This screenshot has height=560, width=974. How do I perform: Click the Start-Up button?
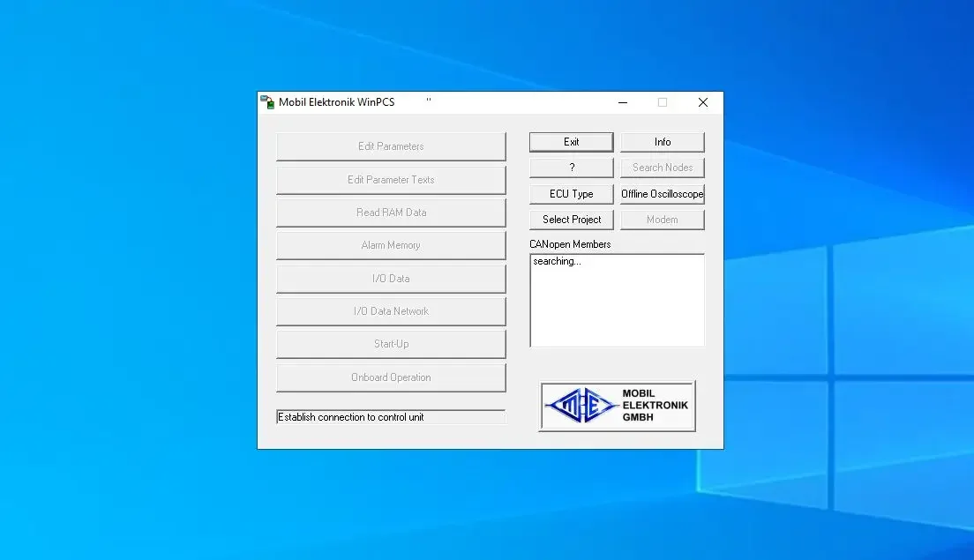391,343
